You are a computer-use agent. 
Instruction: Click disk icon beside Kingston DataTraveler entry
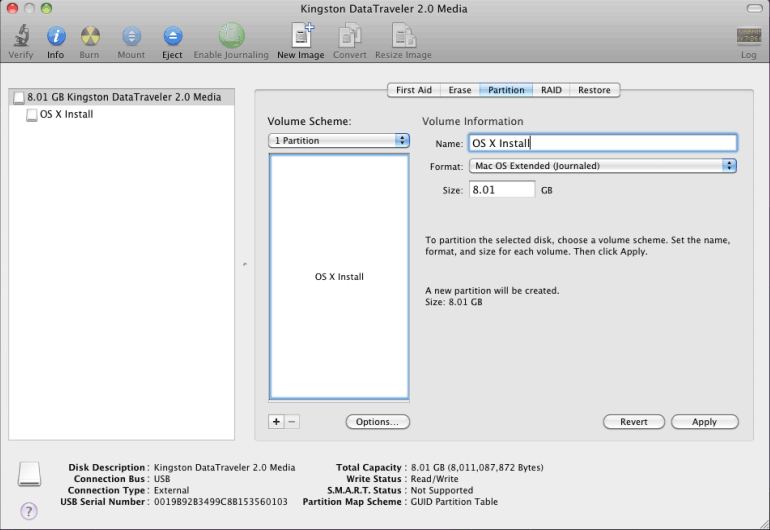pyautogui.click(x=19, y=97)
